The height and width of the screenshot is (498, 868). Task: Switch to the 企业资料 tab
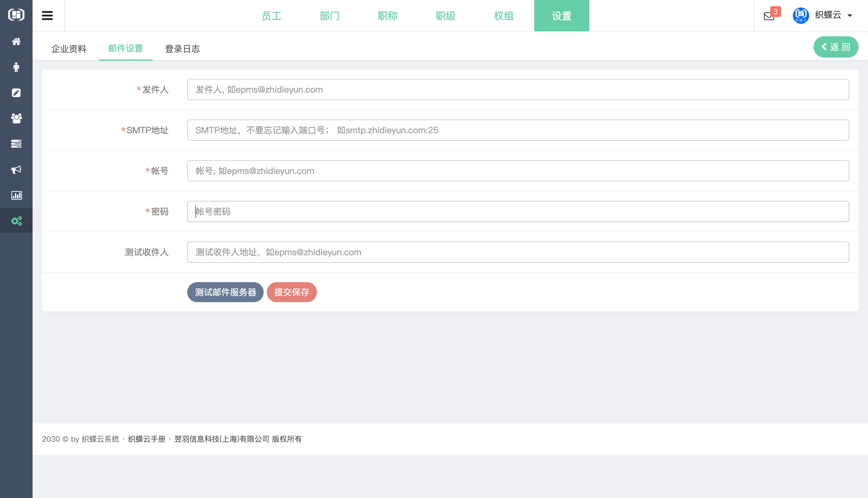(x=69, y=48)
